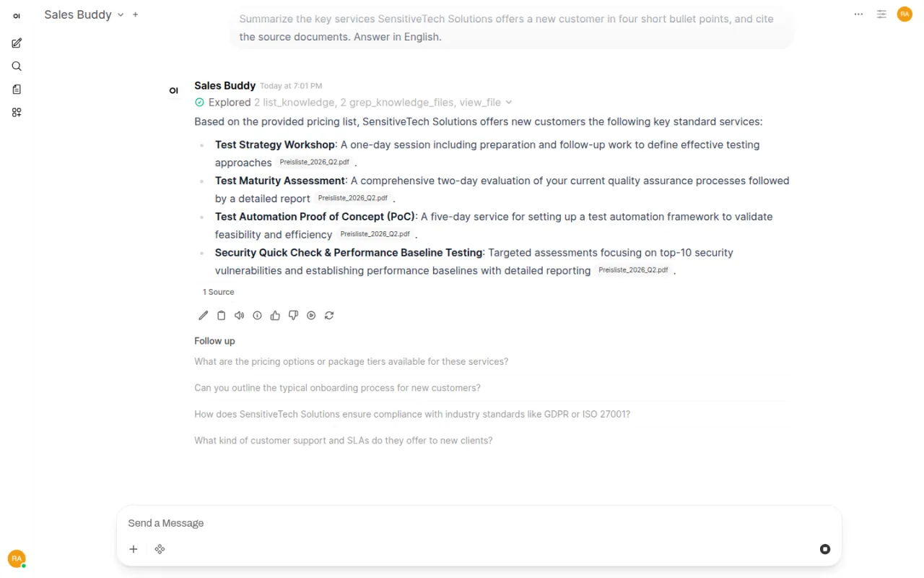Edit the Sales Buddy response
This screenshot has height=578, width=924.
click(x=204, y=316)
